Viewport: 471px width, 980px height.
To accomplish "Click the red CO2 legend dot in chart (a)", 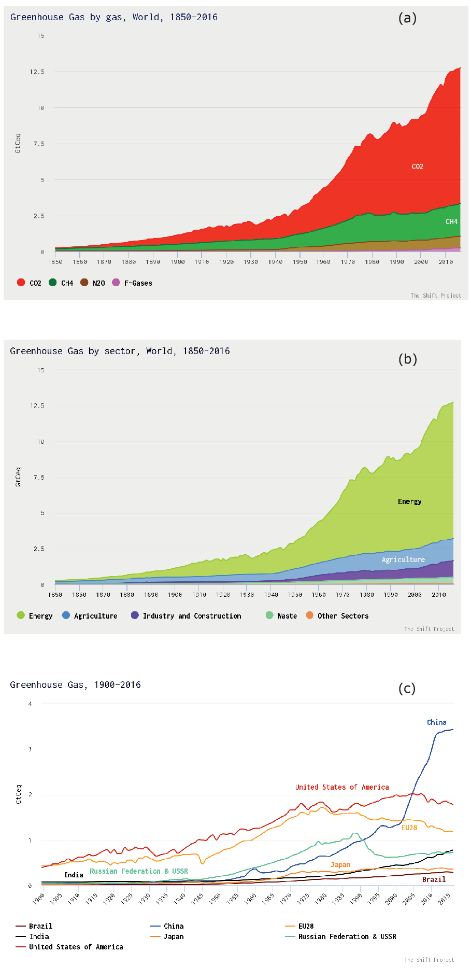I will 21,283.
